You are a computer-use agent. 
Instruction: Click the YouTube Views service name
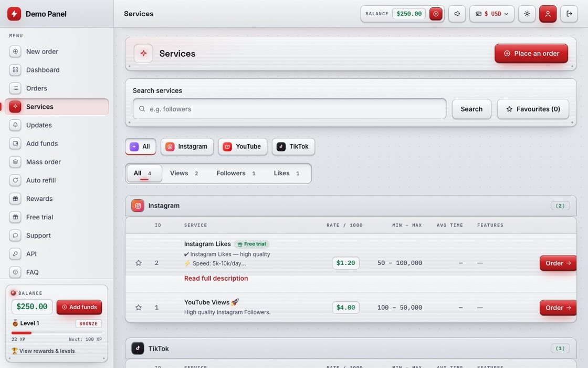click(x=212, y=302)
